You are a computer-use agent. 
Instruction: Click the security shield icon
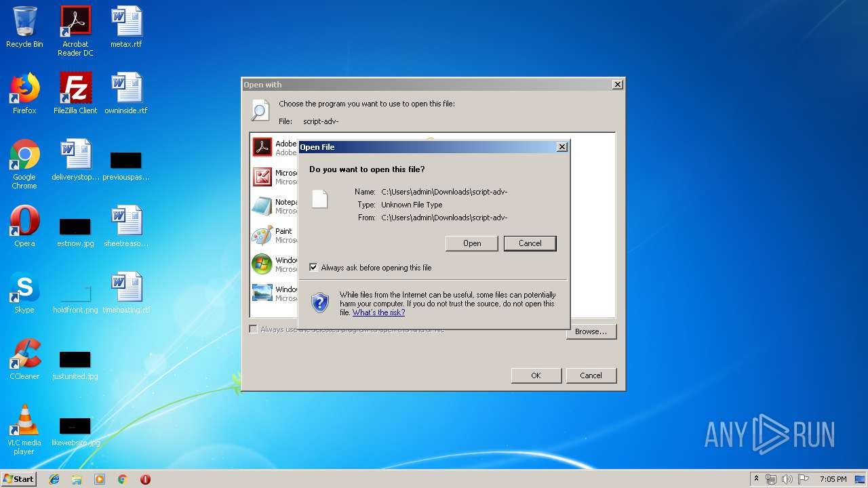(320, 302)
